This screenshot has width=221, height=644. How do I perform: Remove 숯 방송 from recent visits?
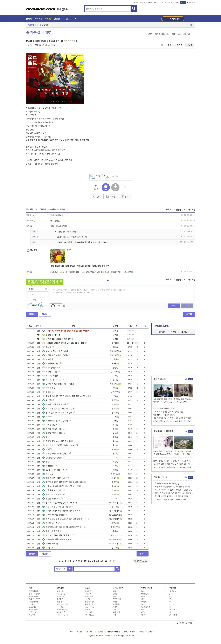pos(52,25)
